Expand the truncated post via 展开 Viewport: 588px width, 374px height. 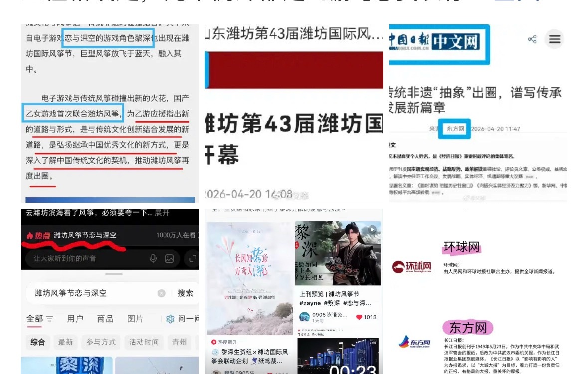[162, 213]
